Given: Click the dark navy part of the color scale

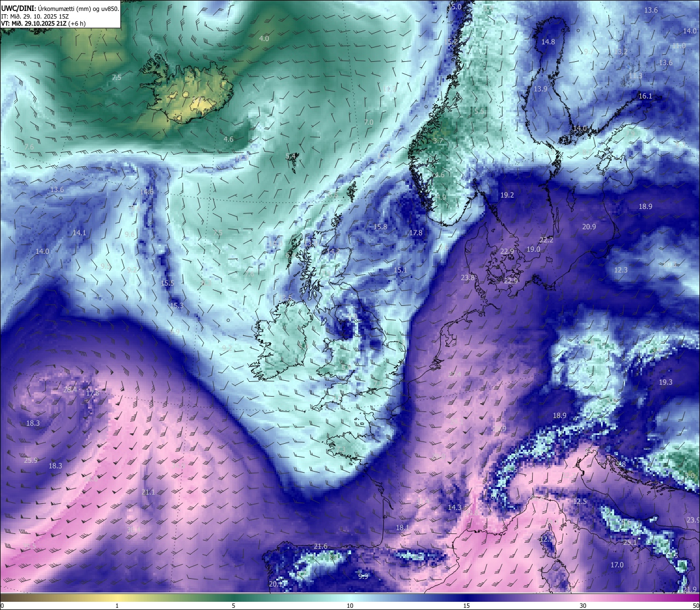Looking at the screenshot, I should point(466,597).
